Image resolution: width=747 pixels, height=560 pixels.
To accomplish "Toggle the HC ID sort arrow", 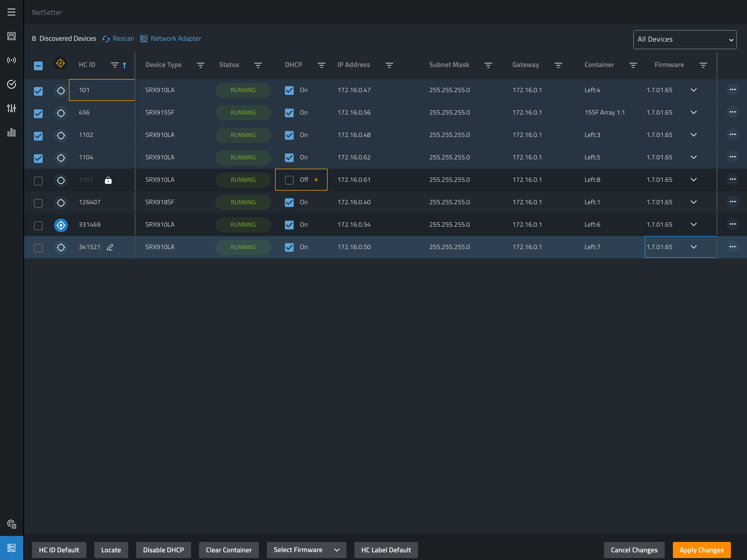I will coord(124,65).
